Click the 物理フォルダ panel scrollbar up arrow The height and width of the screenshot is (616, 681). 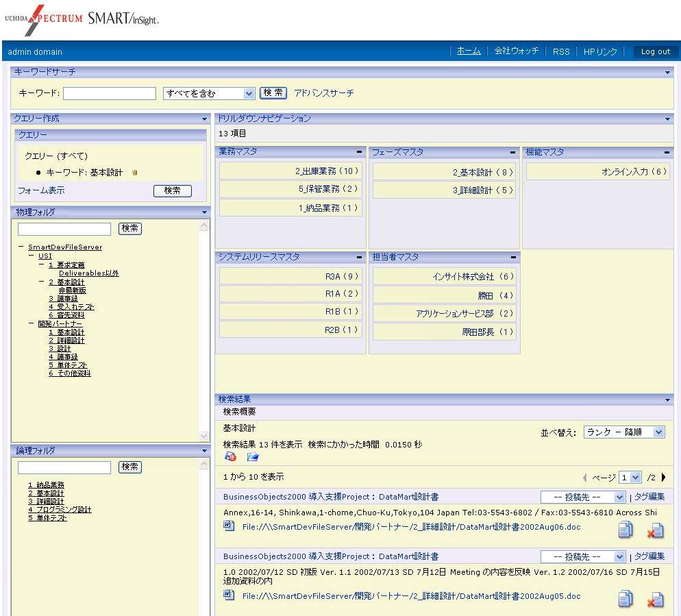[x=203, y=226]
